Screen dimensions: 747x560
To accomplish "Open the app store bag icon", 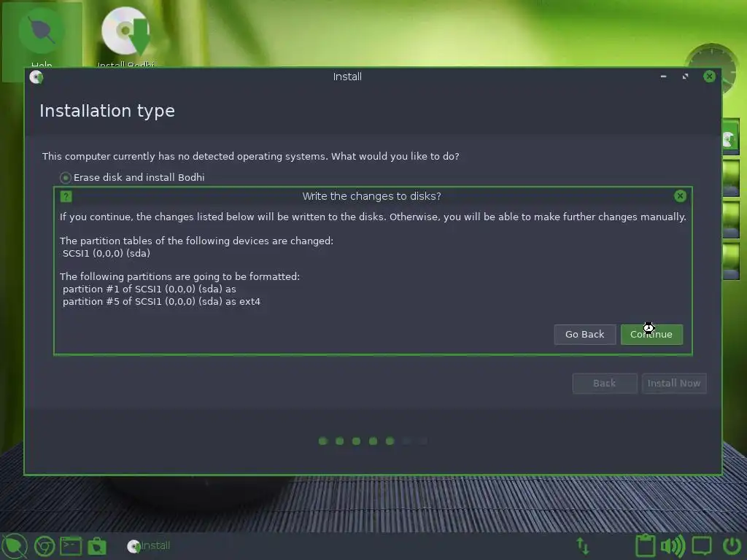I will (x=97, y=545).
